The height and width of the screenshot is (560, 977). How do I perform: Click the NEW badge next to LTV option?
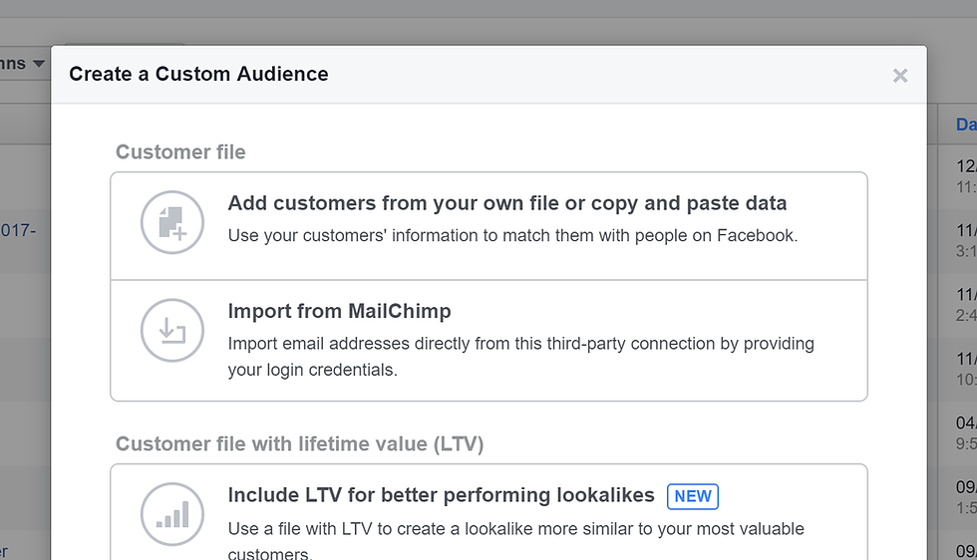coord(692,496)
